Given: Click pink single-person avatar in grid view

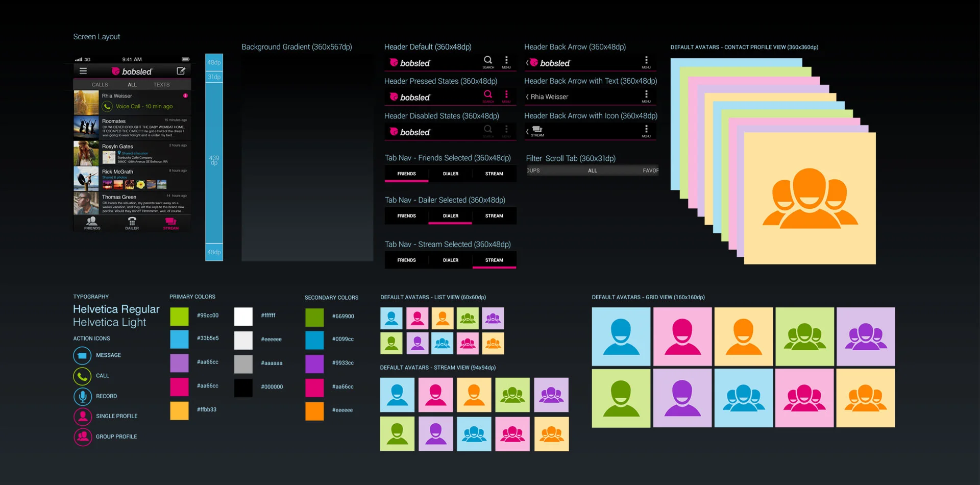Looking at the screenshot, I should [x=682, y=336].
